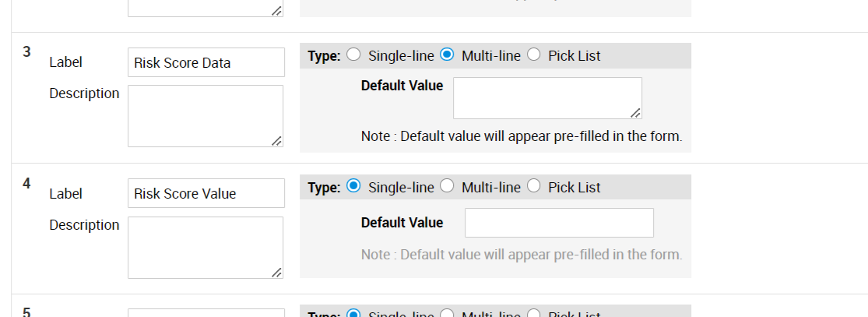Grab resize handle of field 3 Default Value
The image size is (868, 317).
point(636,113)
